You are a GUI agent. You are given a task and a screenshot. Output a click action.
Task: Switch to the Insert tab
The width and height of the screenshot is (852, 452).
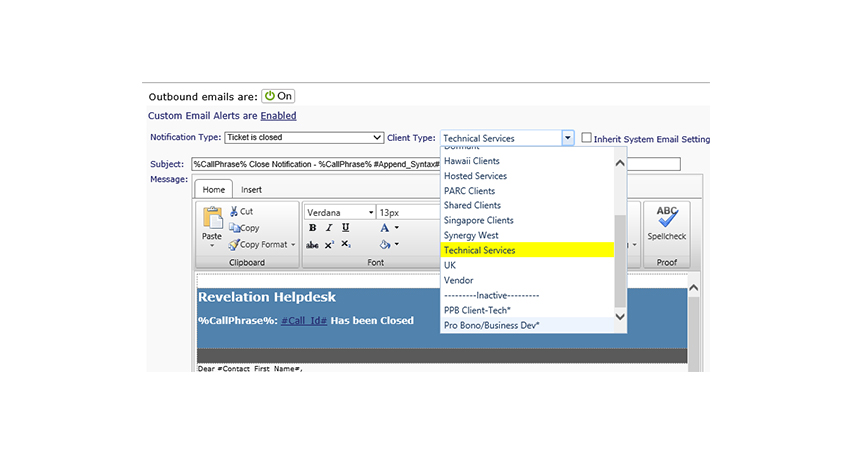tap(251, 190)
